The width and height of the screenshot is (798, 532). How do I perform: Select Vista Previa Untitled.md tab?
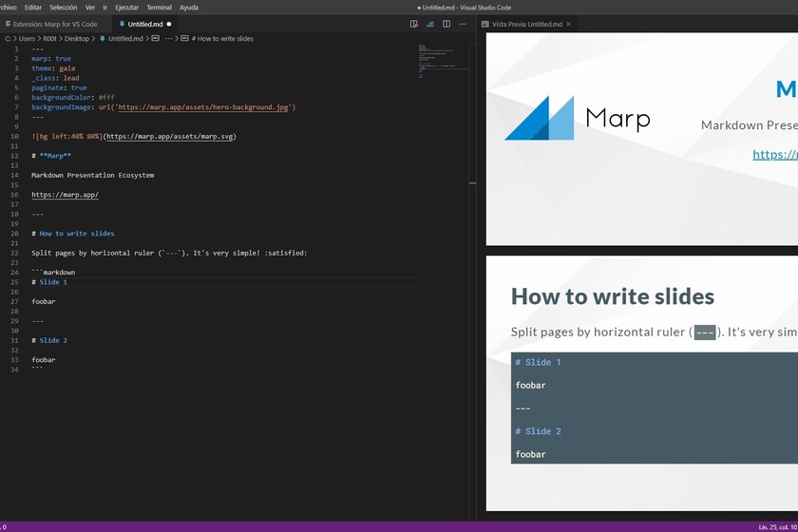click(526, 24)
